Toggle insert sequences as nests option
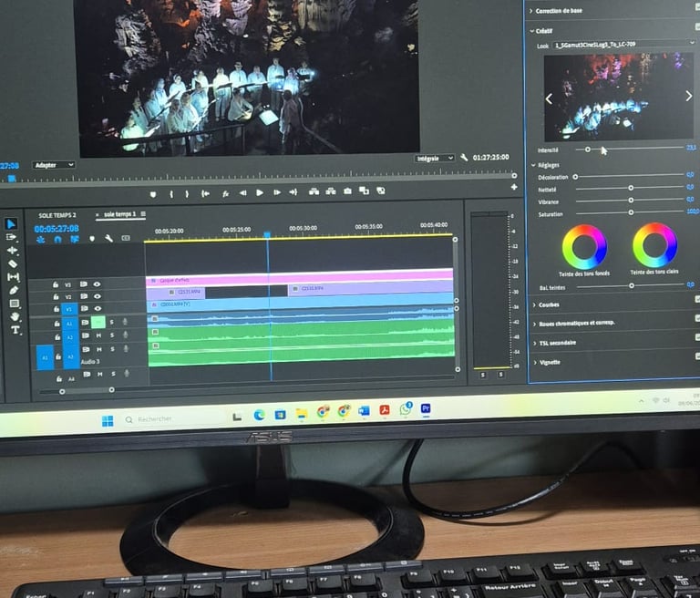Image resolution: width=700 pixels, height=598 pixels. coord(41,240)
